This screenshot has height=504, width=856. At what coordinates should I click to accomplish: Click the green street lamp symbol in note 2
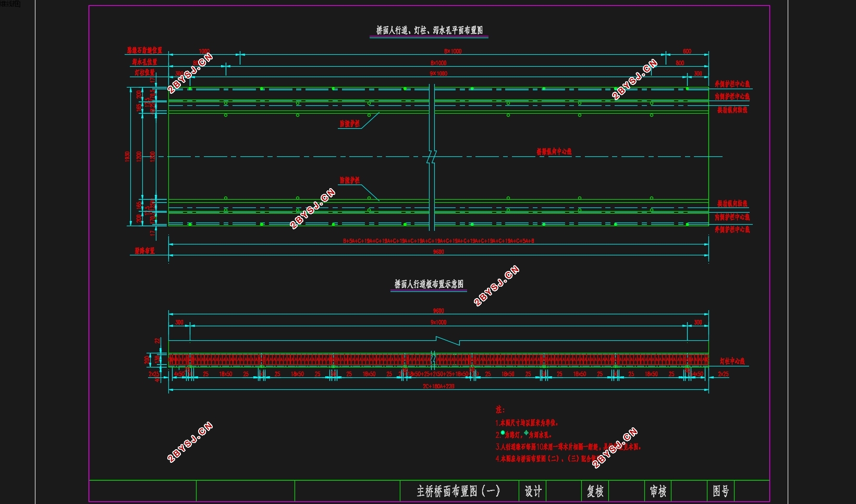503,433
